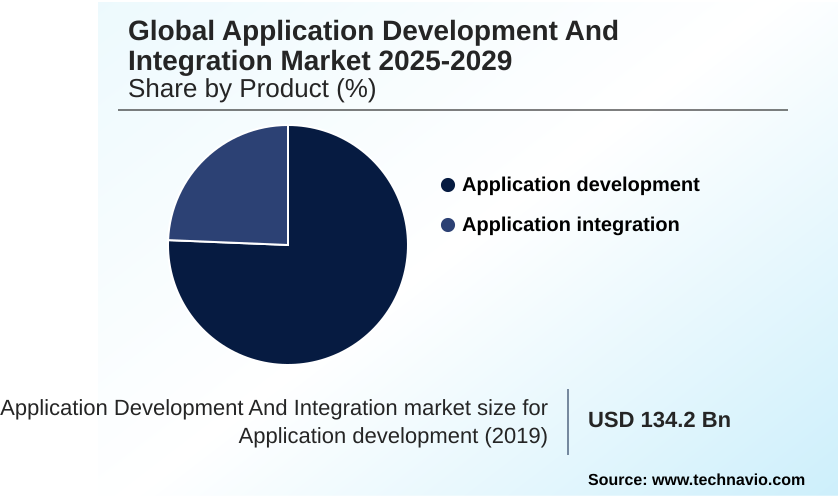
Task: Click the market size description text
Action: tap(275, 422)
